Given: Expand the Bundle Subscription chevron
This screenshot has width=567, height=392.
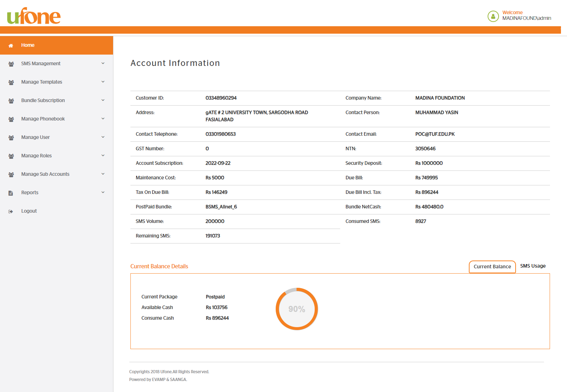Looking at the screenshot, I should (103, 100).
